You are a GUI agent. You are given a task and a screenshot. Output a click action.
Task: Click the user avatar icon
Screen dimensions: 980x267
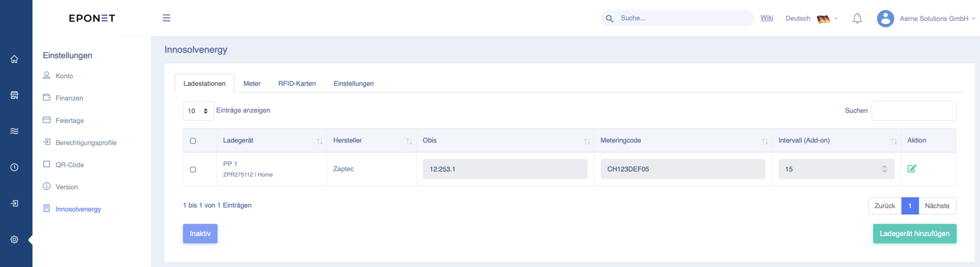click(885, 19)
